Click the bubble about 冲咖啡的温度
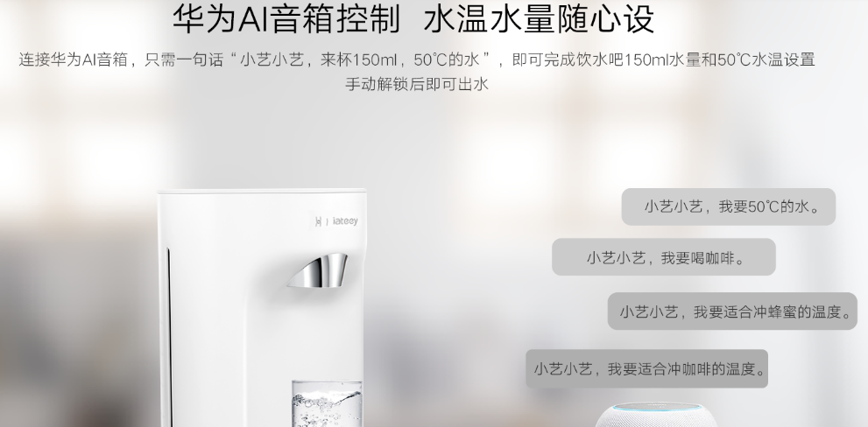 tap(646, 368)
